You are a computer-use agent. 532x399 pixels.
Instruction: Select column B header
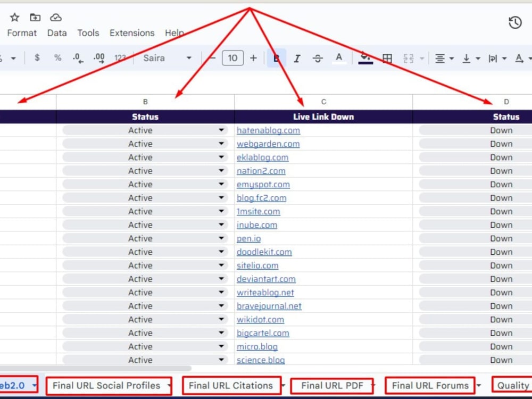pyautogui.click(x=145, y=102)
